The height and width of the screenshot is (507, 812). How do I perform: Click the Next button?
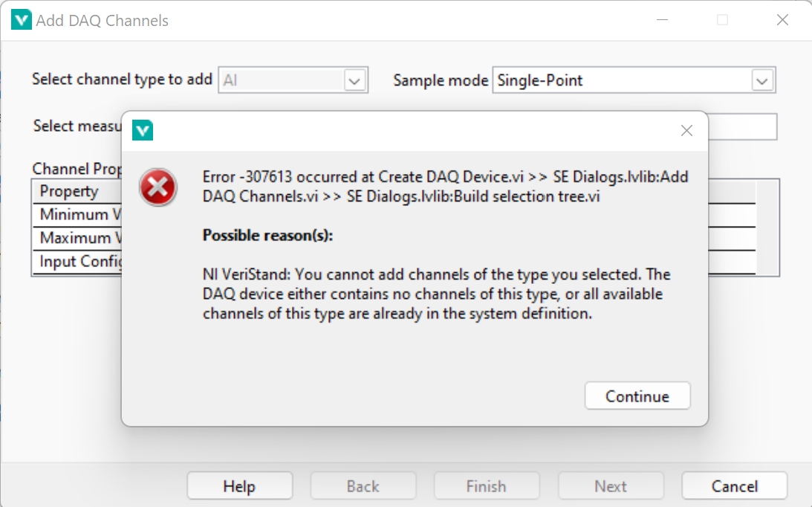click(x=611, y=486)
